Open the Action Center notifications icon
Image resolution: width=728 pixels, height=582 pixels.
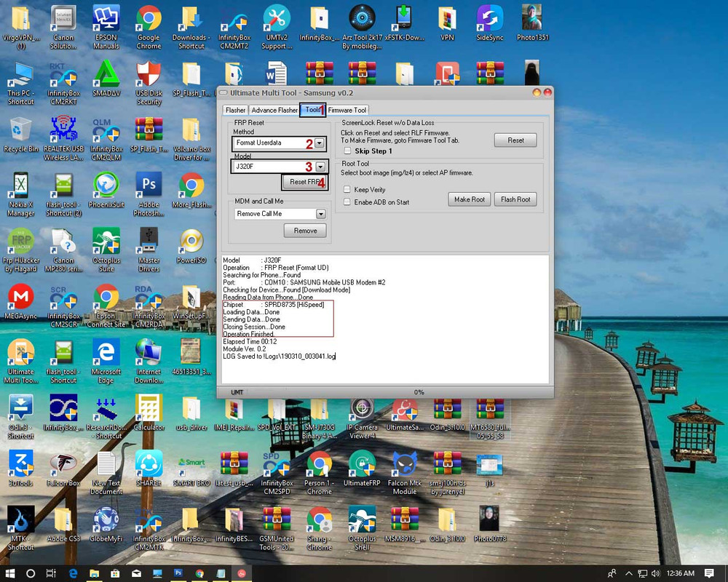[709, 573]
